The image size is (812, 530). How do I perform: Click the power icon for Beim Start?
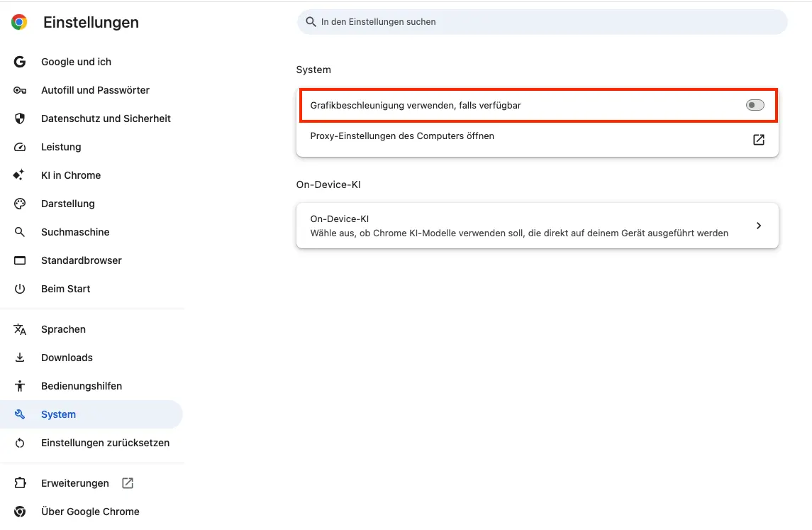pyautogui.click(x=20, y=289)
